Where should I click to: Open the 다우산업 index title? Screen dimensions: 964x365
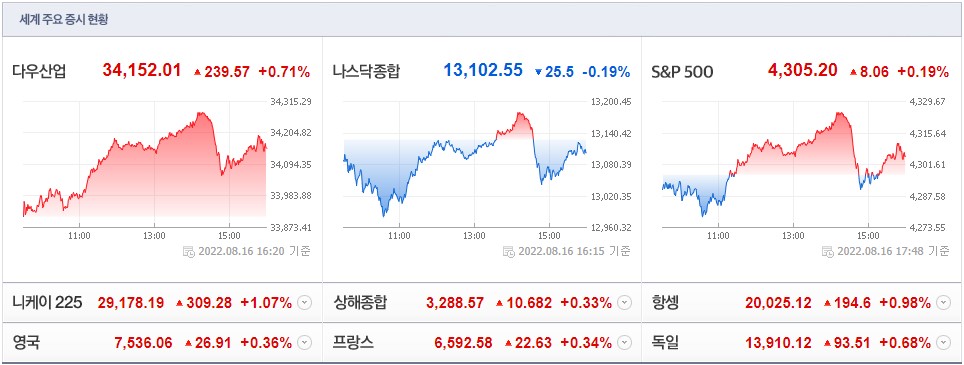(x=39, y=71)
